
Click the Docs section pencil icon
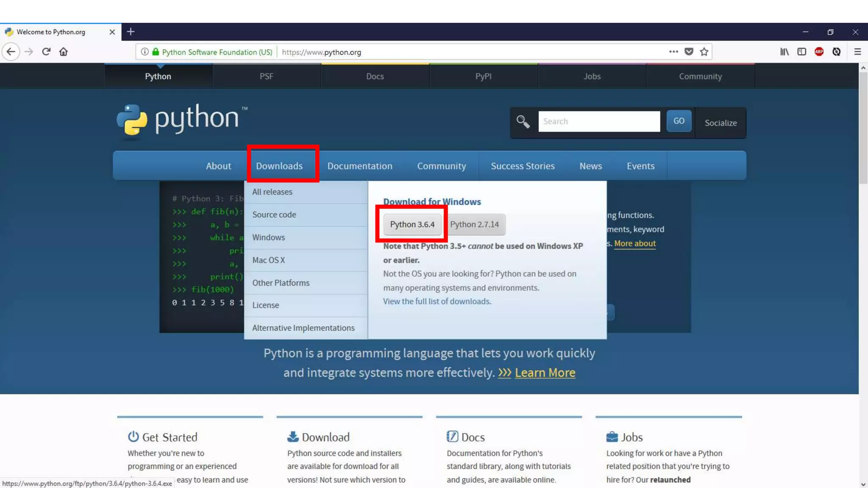(452, 436)
